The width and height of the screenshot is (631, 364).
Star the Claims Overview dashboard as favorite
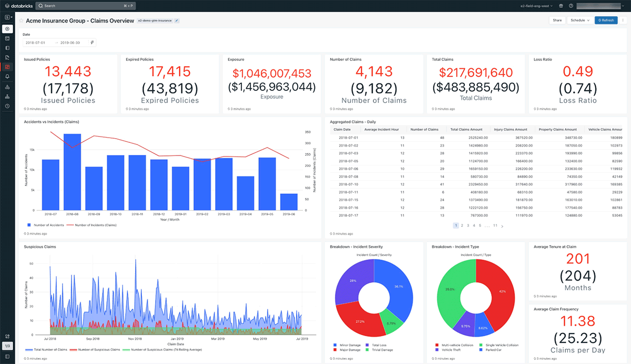click(22, 20)
